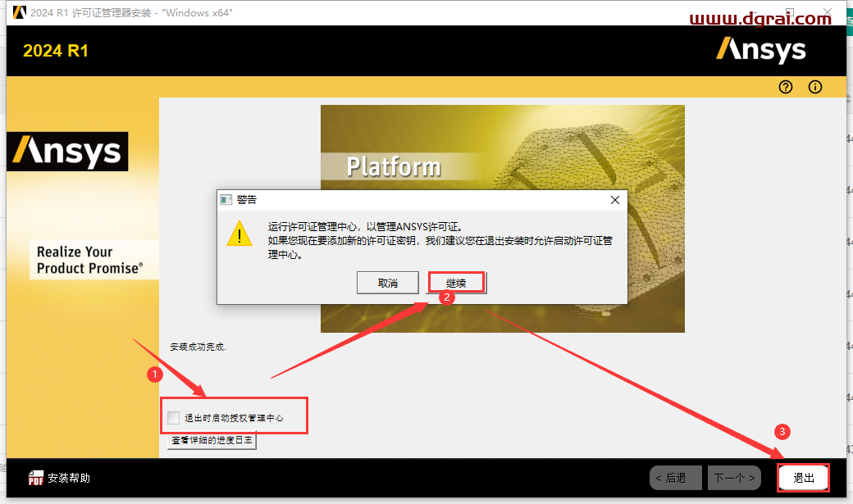
Task: Open the PDF installation help icon
Action: coord(36,478)
